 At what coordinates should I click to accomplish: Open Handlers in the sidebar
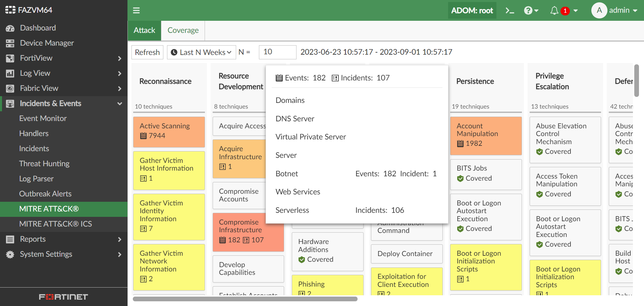pos(34,133)
